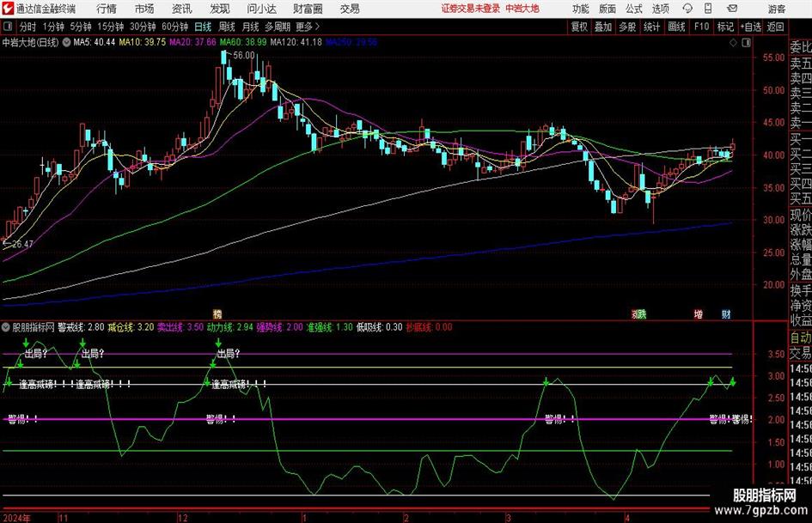812x523 pixels.
Task: Open the 问小达 menu
Action: pos(261,9)
